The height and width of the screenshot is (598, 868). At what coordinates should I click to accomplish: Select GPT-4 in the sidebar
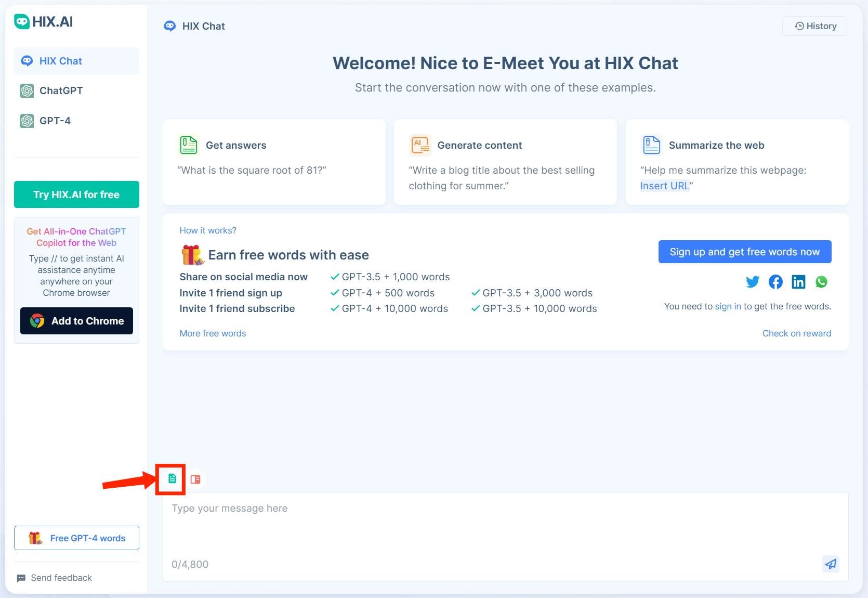coord(76,121)
